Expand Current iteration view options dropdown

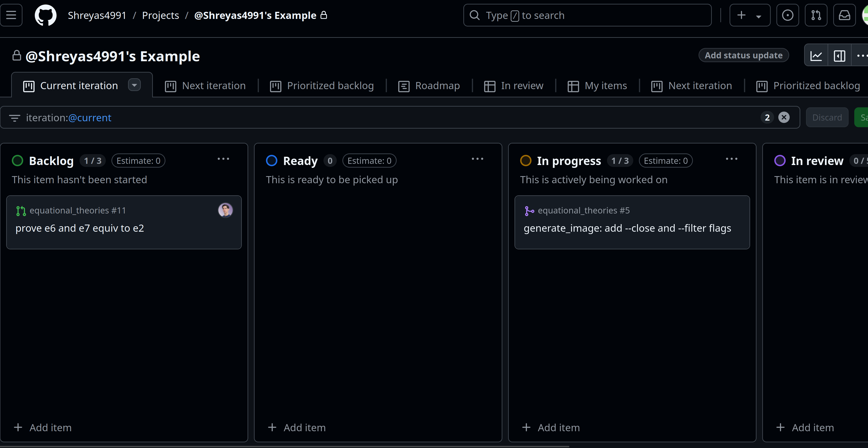(x=134, y=85)
